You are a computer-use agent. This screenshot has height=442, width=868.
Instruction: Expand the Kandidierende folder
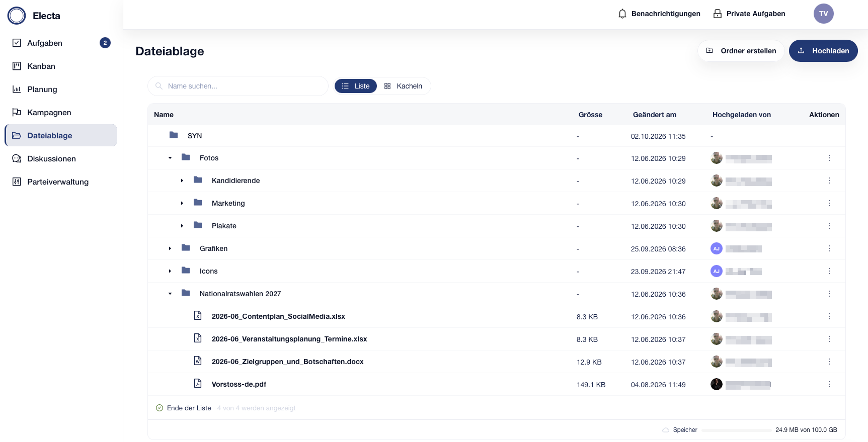pos(182,181)
